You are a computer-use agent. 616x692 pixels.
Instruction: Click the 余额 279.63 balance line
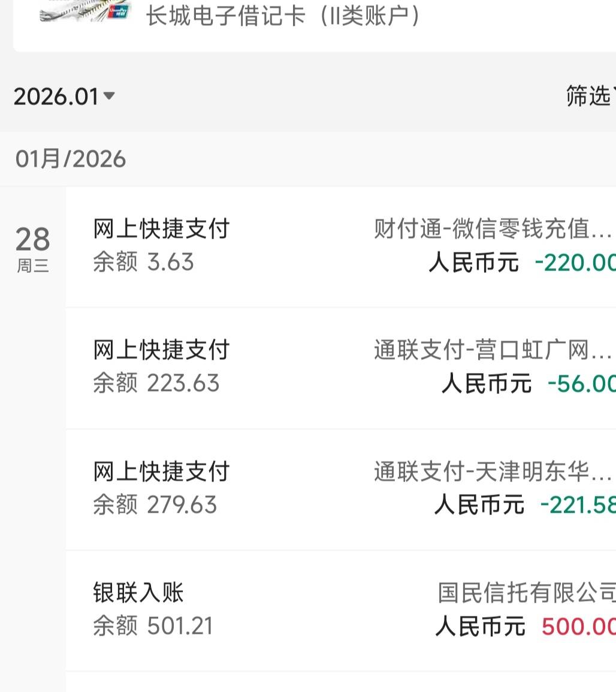point(155,505)
